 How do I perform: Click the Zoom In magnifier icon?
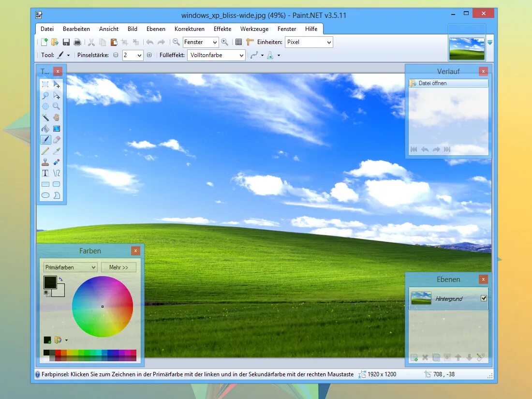pyautogui.click(x=224, y=42)
